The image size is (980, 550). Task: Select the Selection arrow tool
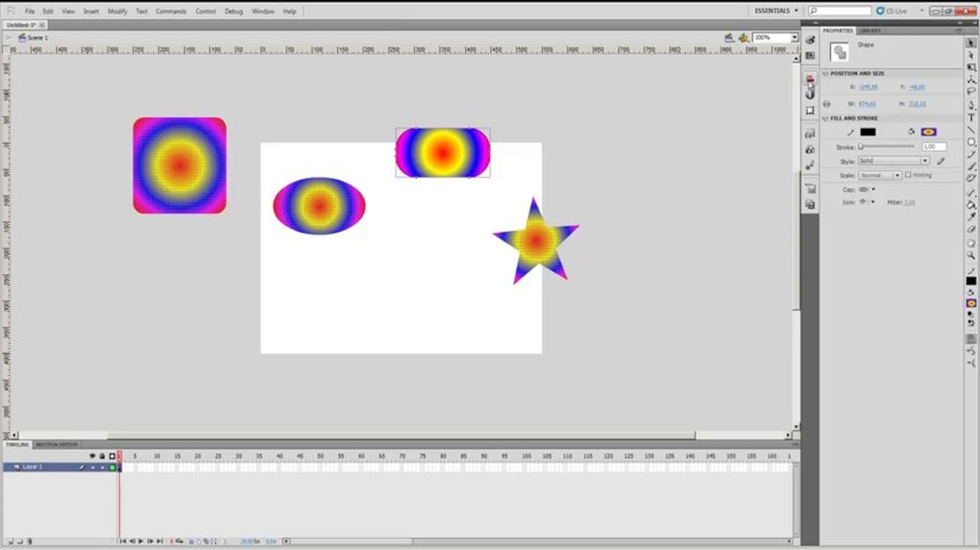tap(972, 41)
